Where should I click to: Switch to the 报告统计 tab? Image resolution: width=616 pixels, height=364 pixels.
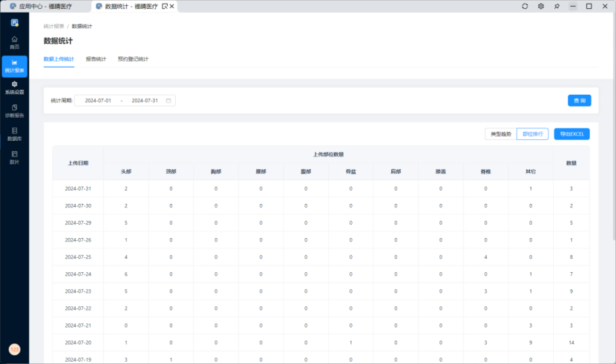pos(96,59)
